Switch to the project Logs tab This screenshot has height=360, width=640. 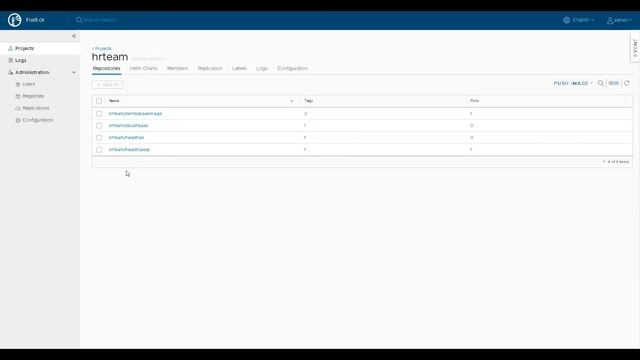click(262, 69)
